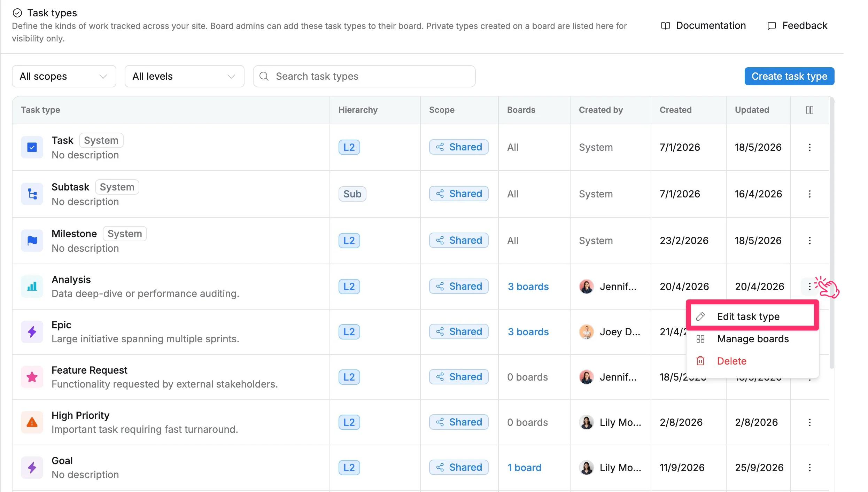
Task: Click the Goal lightning bolt icon
Action: 32,468
